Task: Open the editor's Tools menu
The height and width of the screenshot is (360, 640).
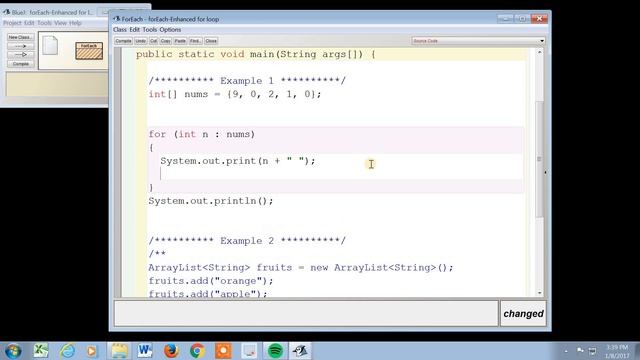Action: pos(149,30)
